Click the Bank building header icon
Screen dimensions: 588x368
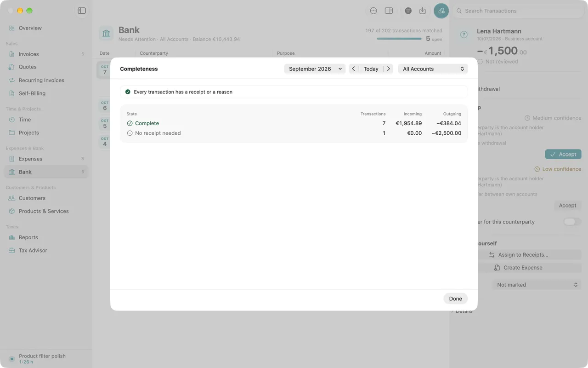coord(106,34)
